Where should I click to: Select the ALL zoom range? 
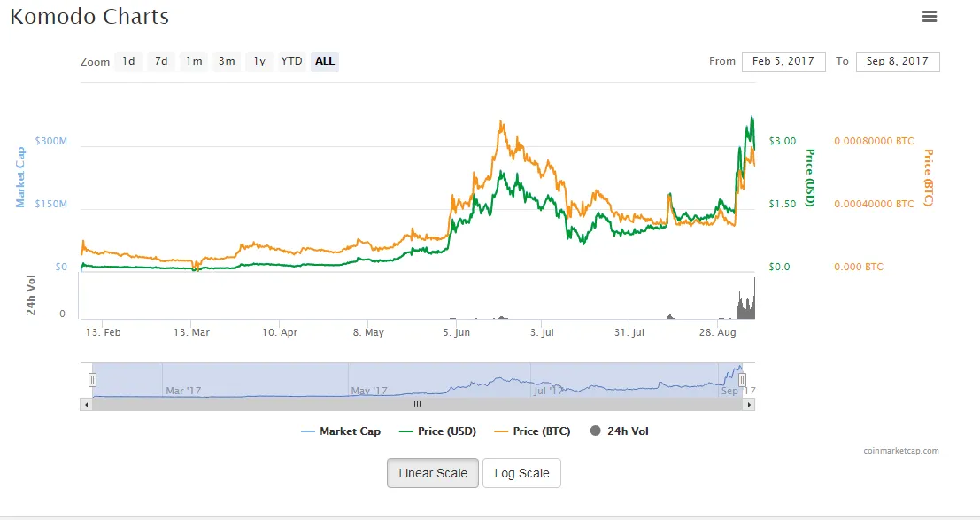coord(324,61)
